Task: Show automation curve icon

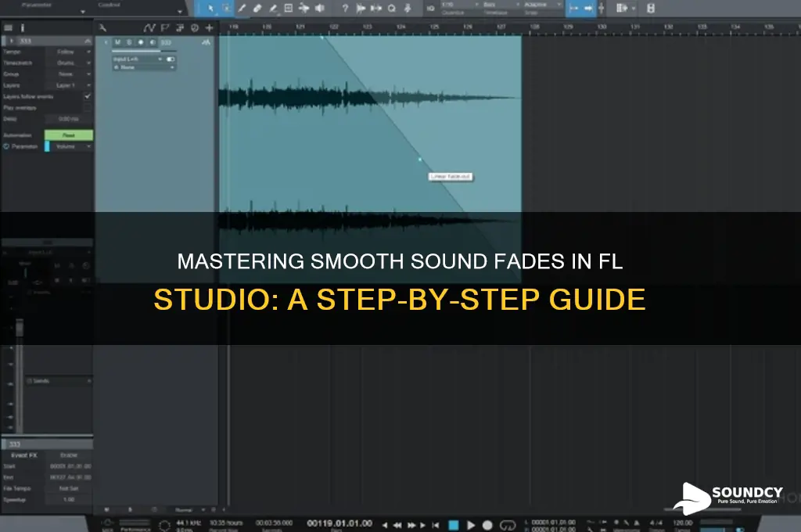Action: tap(149, 27)
